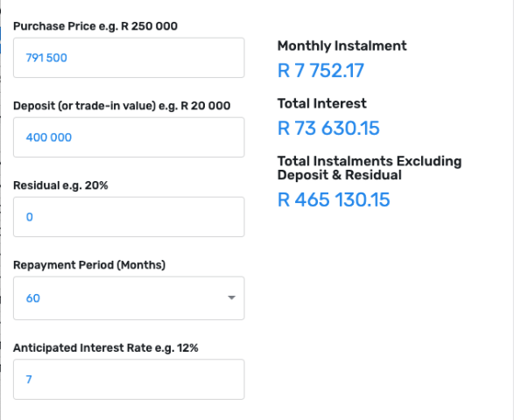Focus the Purchase Price input field

tap(129, 58)
